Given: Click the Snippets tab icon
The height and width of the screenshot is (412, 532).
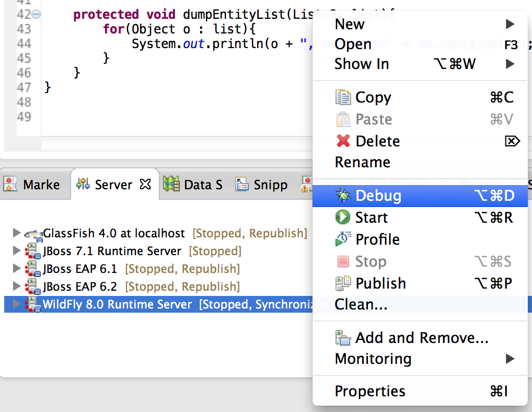Looking at the screenshot, I should [242, 184].
